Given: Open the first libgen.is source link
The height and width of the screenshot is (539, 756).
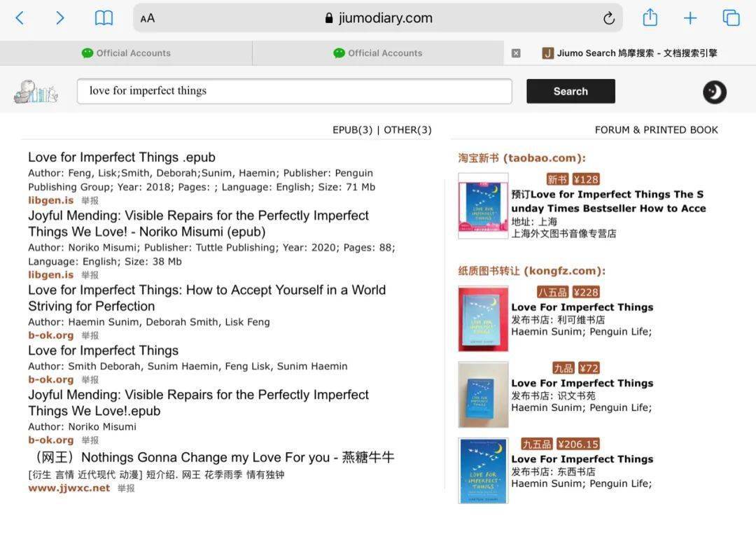Looking at the screenshot, I should [x=50, y=200].
